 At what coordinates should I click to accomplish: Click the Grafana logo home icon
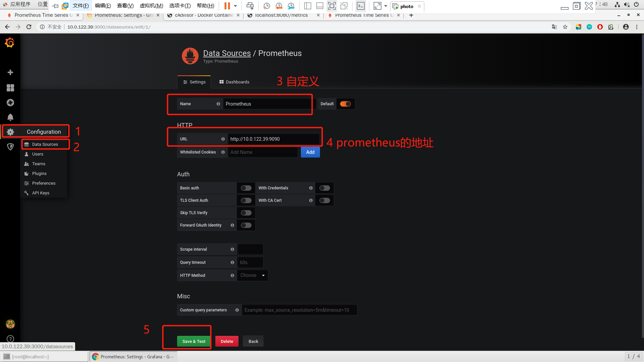(10, 43)
